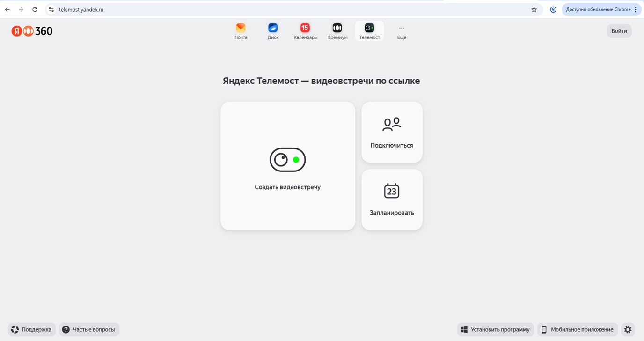Open Диск cloud storage icon
The image size is (644, 341).
point(273,31)
